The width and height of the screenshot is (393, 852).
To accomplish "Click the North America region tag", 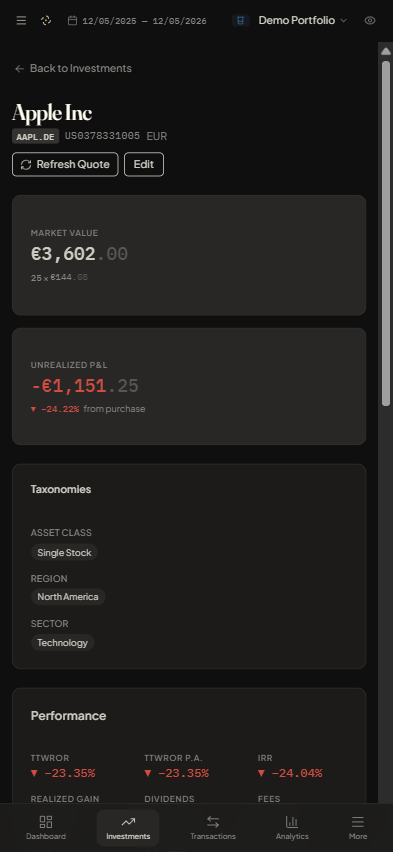I will click(68, 597).
